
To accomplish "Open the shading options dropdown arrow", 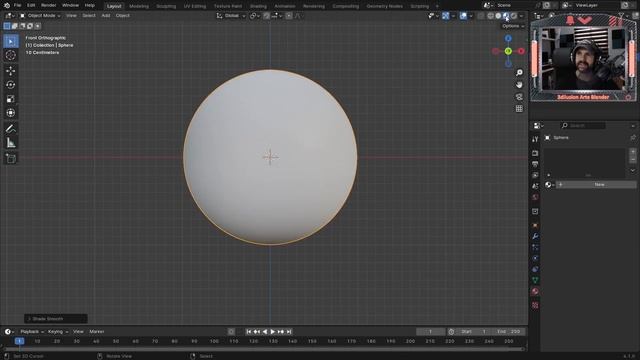I will point(522,16).
